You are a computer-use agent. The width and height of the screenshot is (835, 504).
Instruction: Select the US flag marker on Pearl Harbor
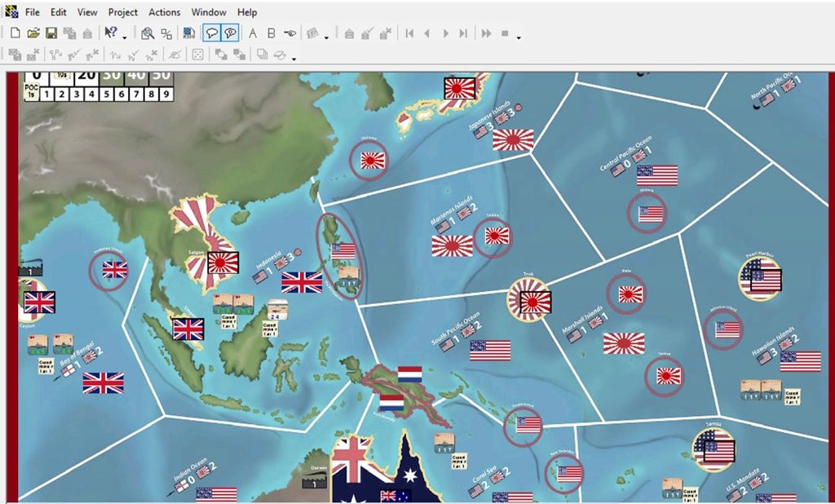coord(766,281)
